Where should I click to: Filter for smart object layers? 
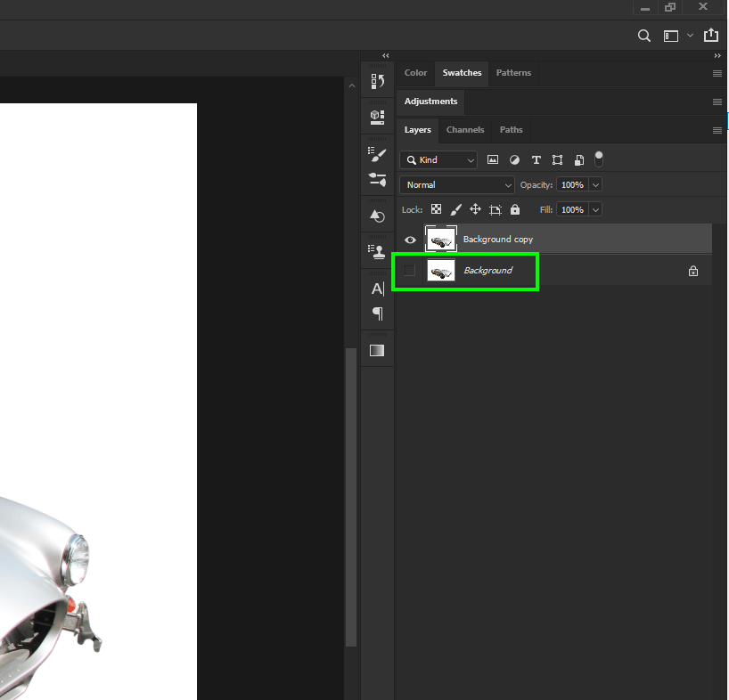coord(578,159)
